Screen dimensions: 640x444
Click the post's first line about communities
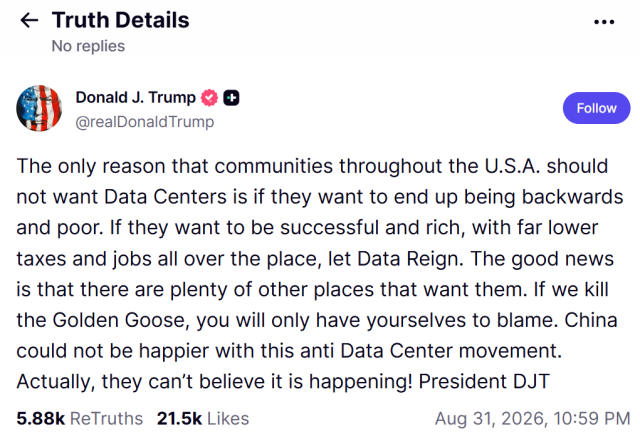point(312,166)
